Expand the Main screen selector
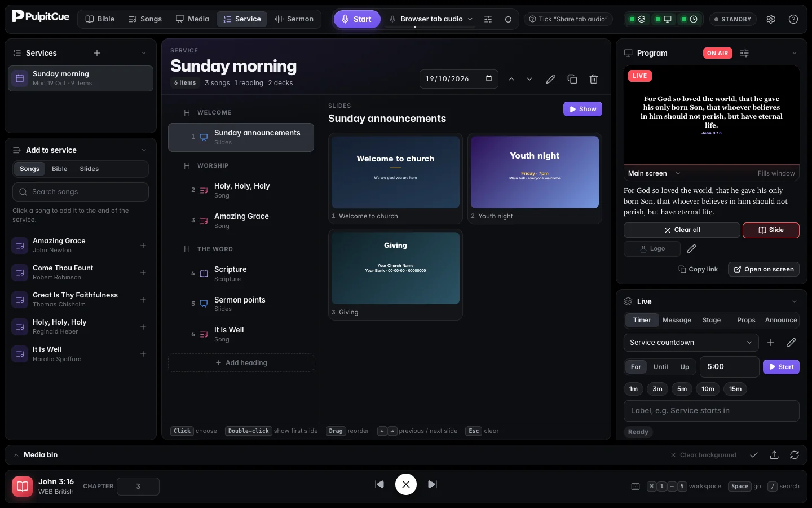812x508 pixels. click(655, 173)
